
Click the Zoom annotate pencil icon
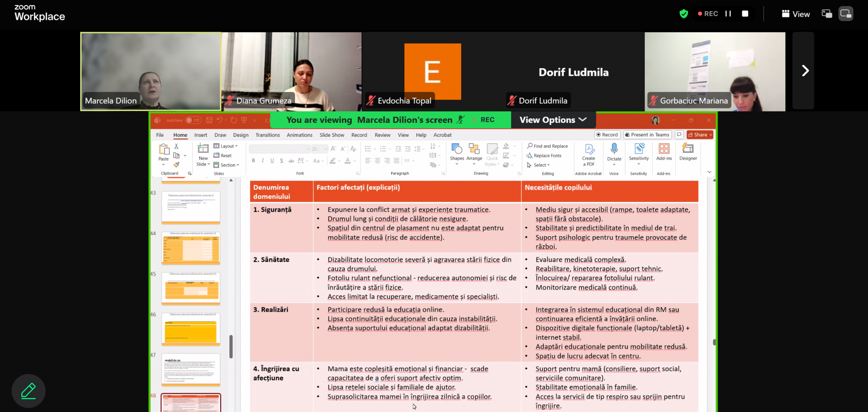[x=28, y=391]
